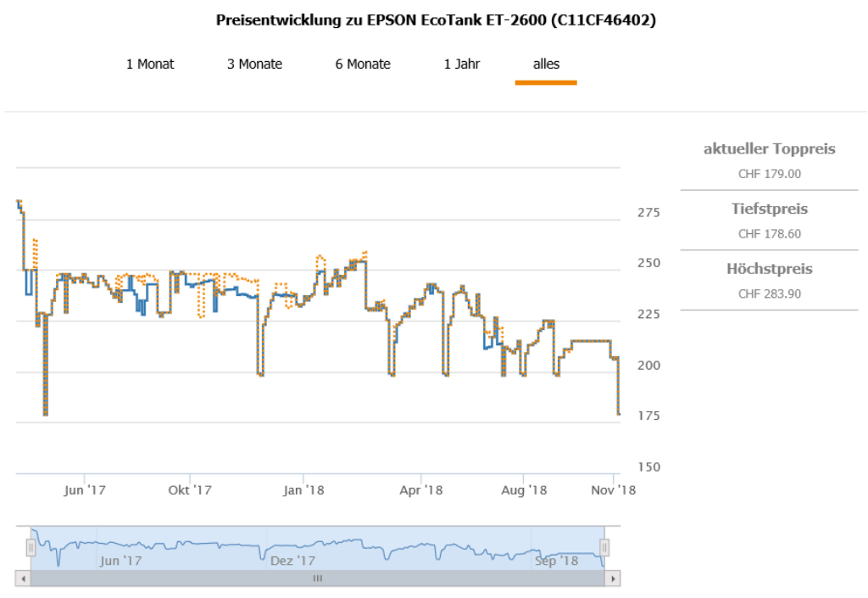Click the right navigator range handle
This screenshot has height=598, width=868.
(x=604, y=548)
